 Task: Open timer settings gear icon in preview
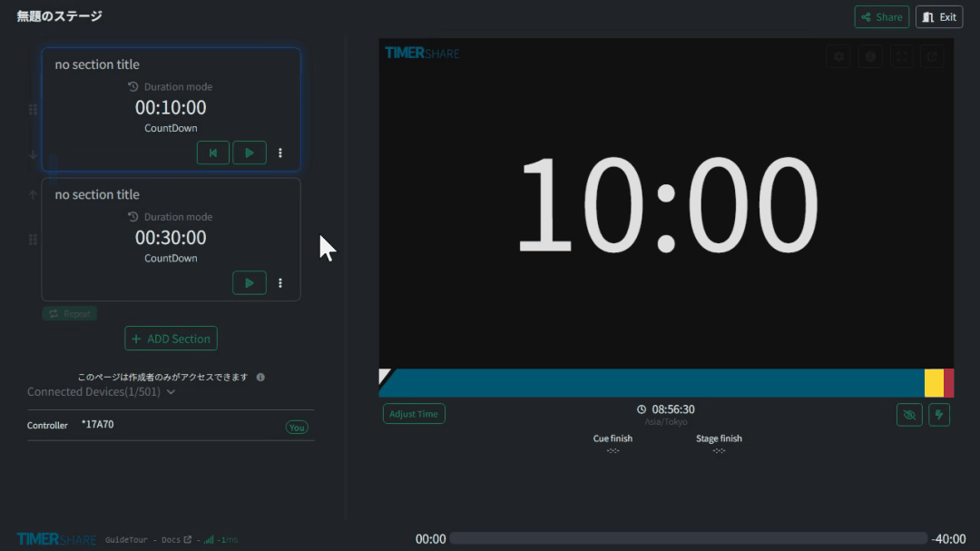pos(838,56)
